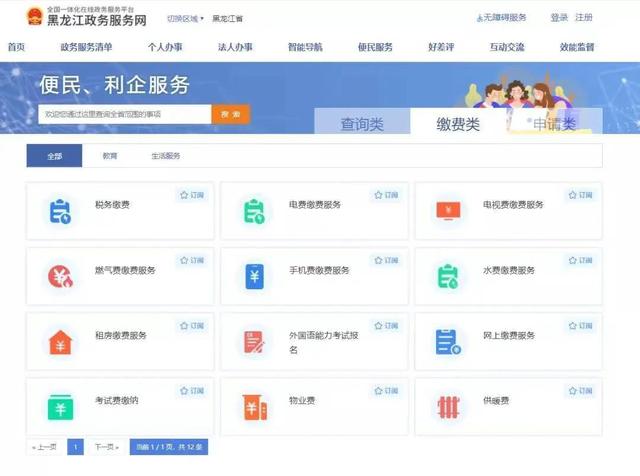Open the 物业费 service title
640x476 pixels.
pyautogui.click(x=302, y=400)
